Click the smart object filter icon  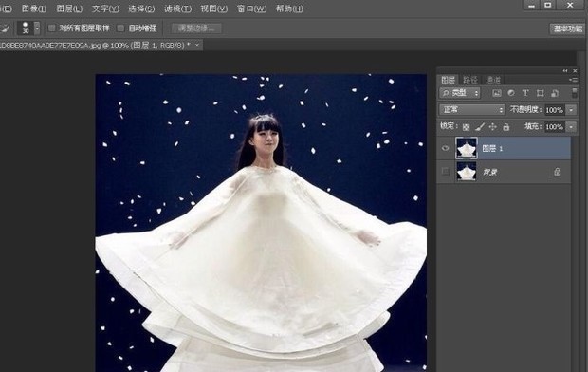(555, 93)
